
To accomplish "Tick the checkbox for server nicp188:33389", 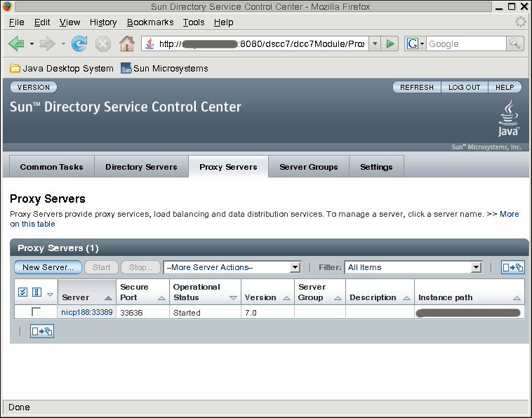I will [x=36, y=311].
